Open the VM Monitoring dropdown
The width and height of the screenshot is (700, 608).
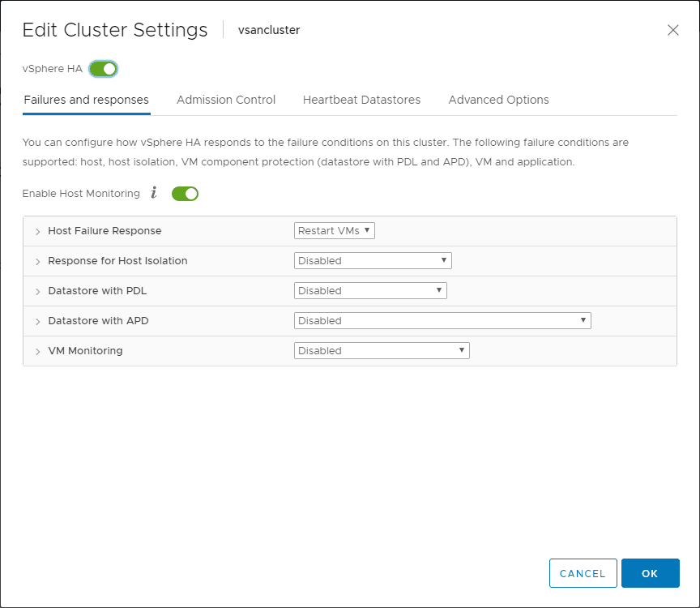tap(381, 351)
